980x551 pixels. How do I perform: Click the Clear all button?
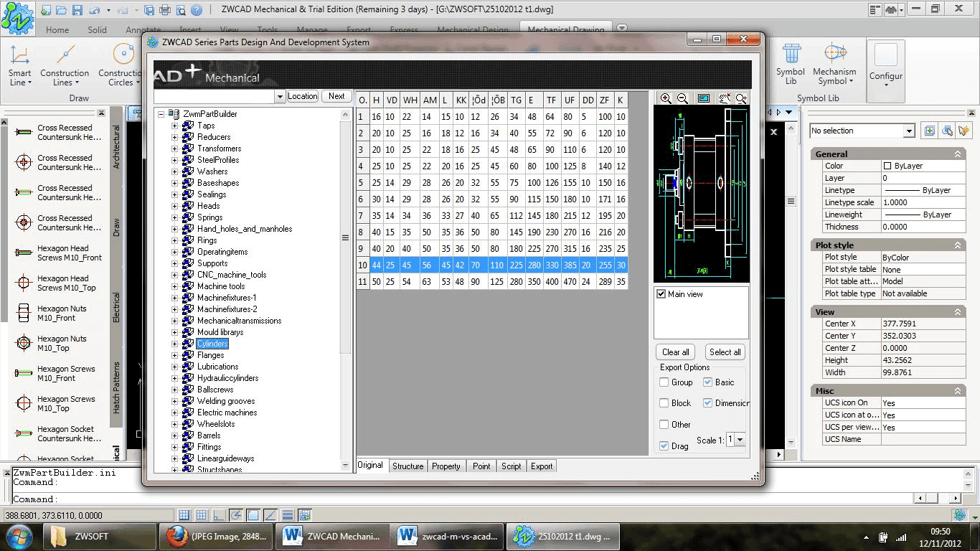pyautogui.click(x=676, y=352)
